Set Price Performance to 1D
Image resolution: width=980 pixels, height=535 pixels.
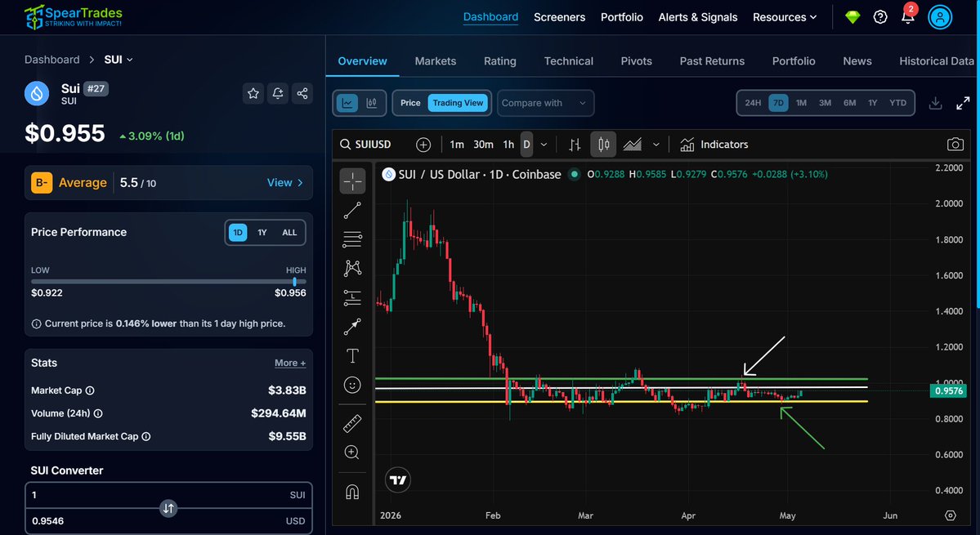(x=238, y=232)
